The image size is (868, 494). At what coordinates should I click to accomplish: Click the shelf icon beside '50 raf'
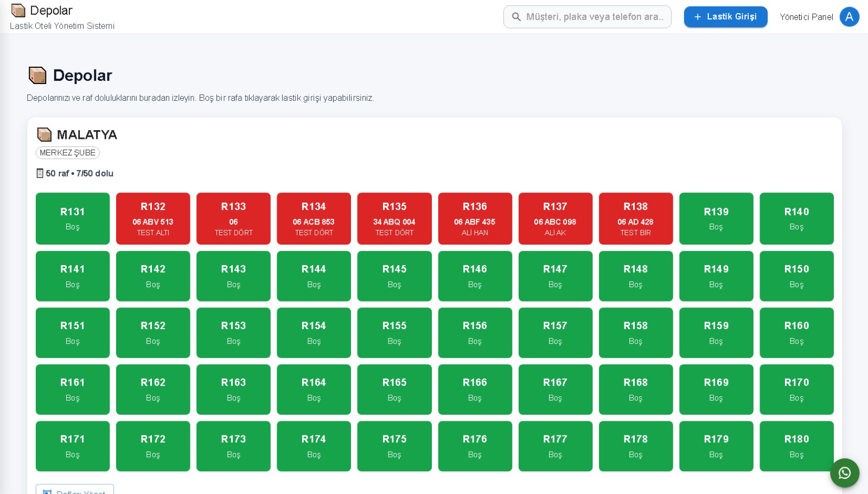point(40,174)
